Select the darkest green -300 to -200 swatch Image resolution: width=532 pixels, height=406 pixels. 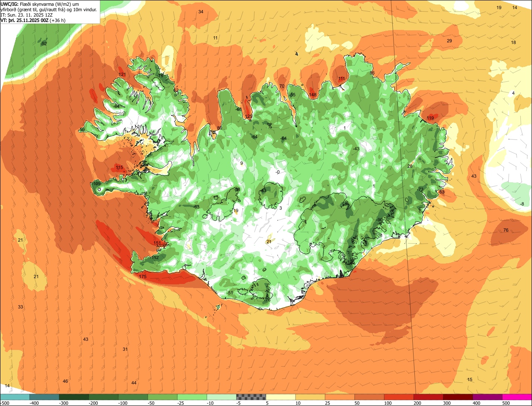coord(74,397)
